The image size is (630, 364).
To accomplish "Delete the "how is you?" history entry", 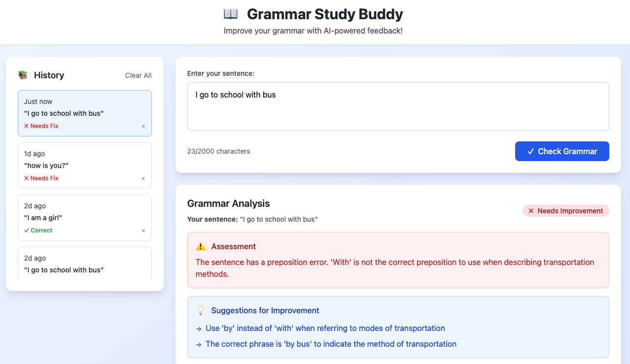I will click(143, 178).
